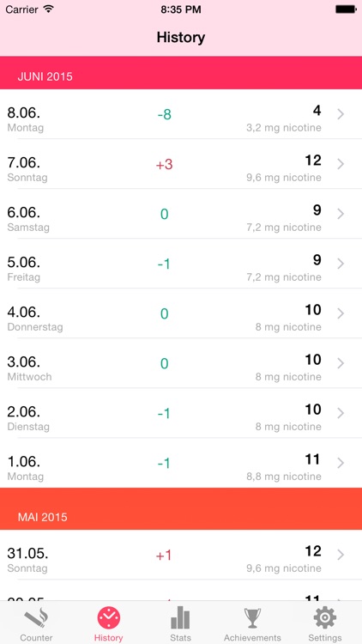This screenshot has height=644, width=362.
Task: Switch to the Achievements tab label
Action: tap(252, 638)
